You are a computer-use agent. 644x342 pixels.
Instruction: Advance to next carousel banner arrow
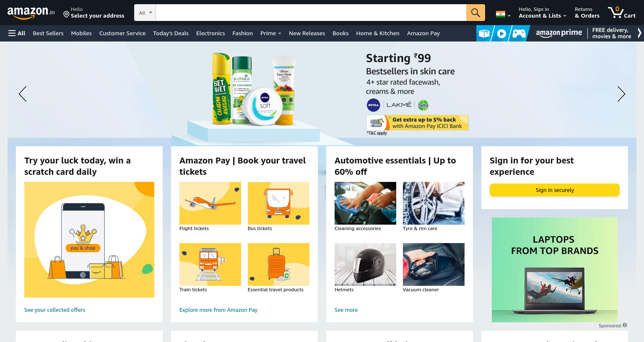[621, 94]
